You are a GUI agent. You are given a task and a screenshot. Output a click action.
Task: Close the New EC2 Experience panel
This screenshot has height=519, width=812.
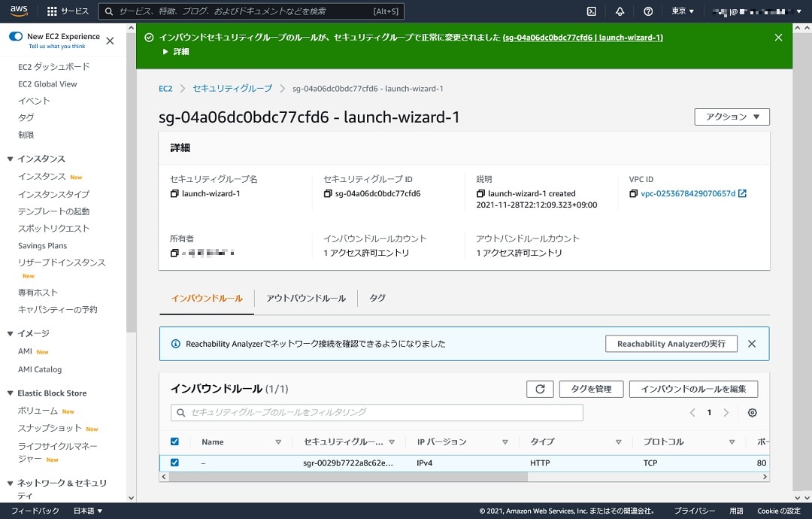pos(110,41)
